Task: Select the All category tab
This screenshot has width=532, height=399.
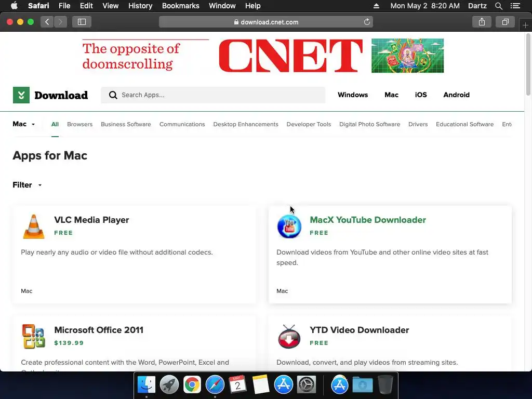Action: coord(55,124)
